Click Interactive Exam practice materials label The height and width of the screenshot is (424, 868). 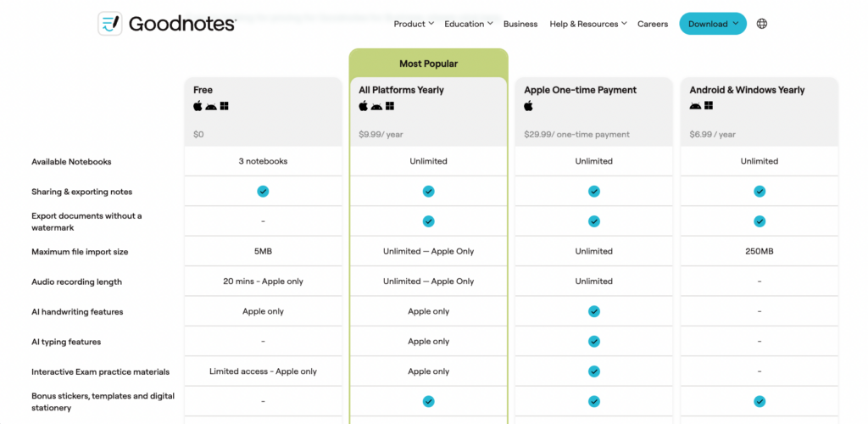point(101,371)
